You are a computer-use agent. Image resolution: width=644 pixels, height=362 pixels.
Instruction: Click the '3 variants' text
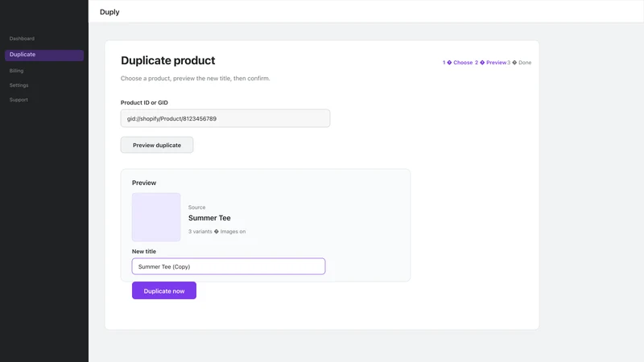tap(200, 232)
